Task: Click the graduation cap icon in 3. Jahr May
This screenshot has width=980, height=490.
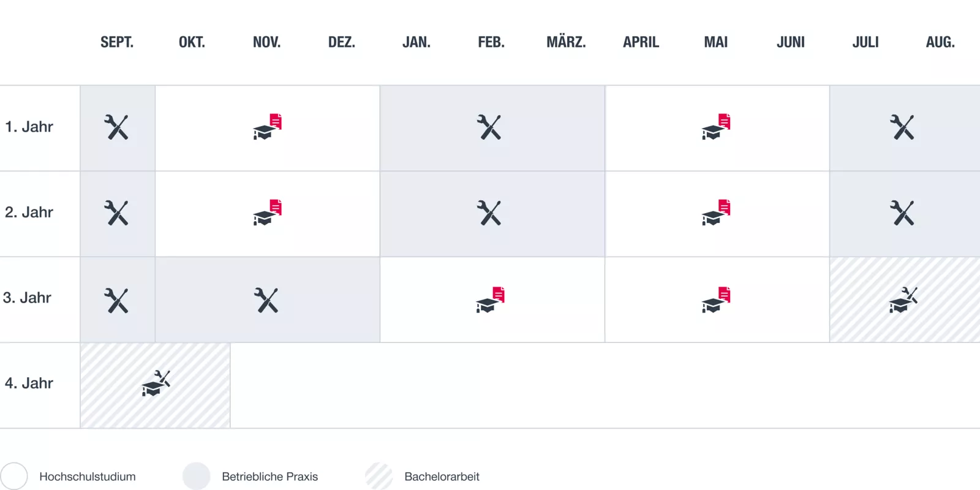Action: [716, 300]
